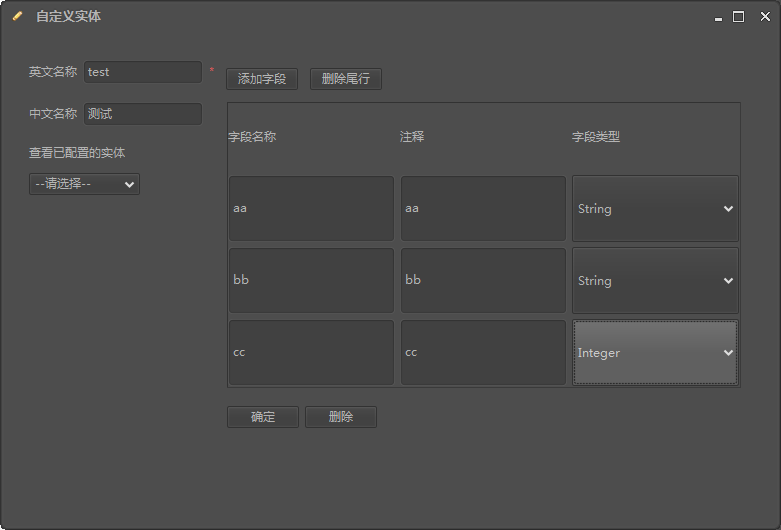The image size is (781, 530).
Task: Confirm with the 确定 button
Action: pyautogui.click(x=263, y=416)
